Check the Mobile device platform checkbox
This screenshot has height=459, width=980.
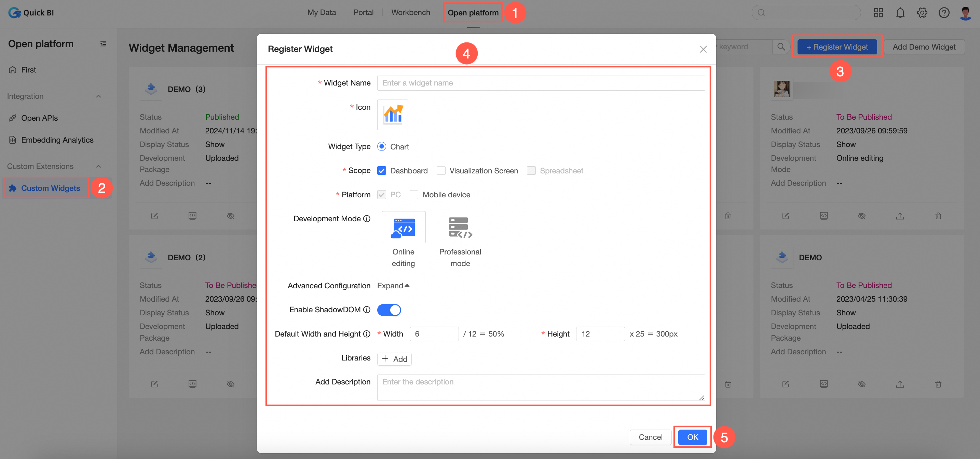[x=414, y=195]
